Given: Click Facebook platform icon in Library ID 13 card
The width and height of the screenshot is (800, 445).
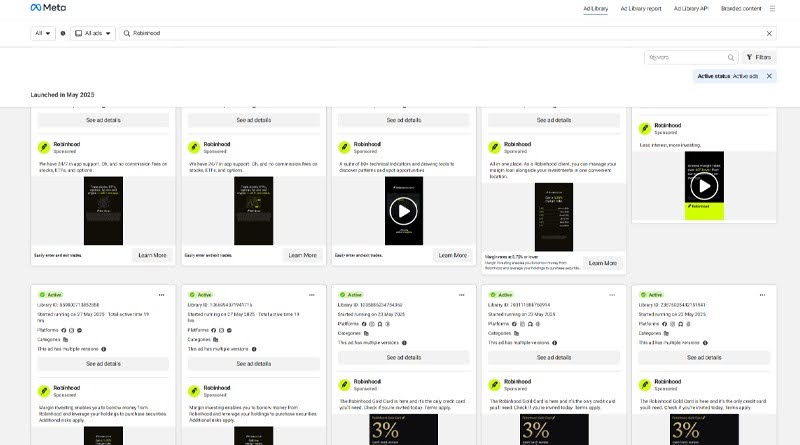Looking at the screenshot, I should (214, 330).
